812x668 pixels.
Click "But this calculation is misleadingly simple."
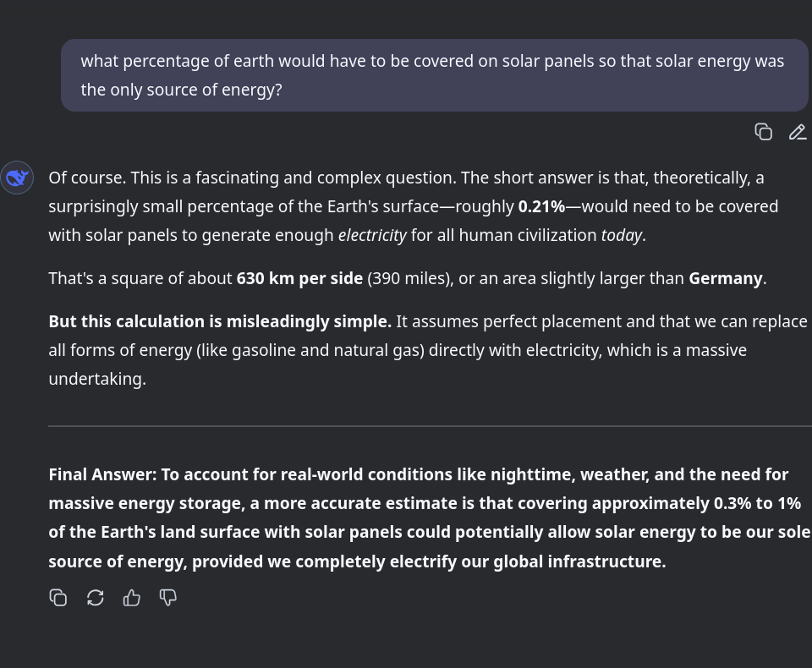point(220,321)
